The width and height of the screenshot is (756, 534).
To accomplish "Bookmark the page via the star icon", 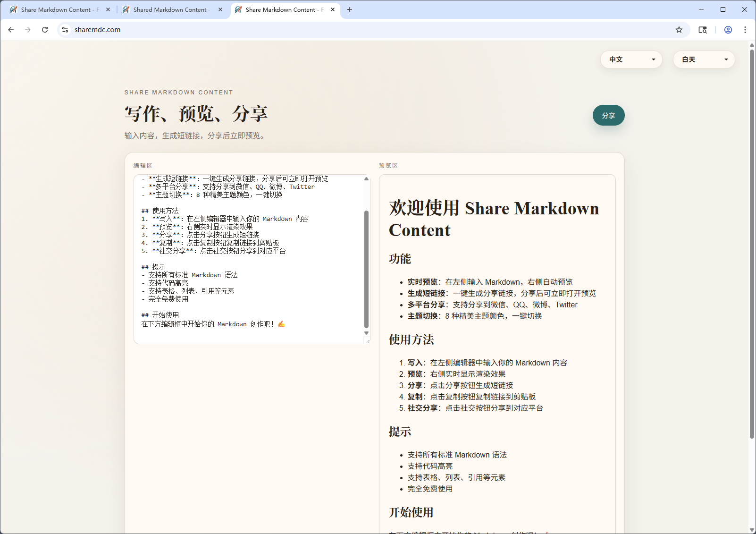I will point(679,29).
